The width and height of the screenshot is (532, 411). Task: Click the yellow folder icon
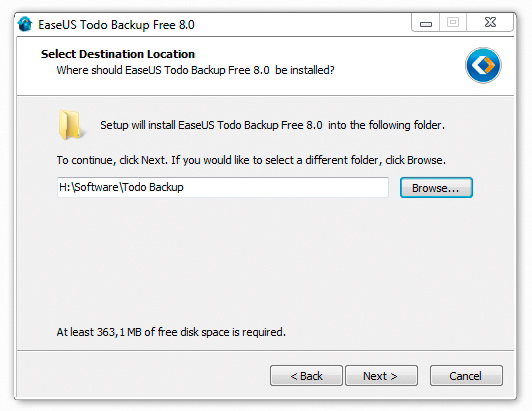70,125
